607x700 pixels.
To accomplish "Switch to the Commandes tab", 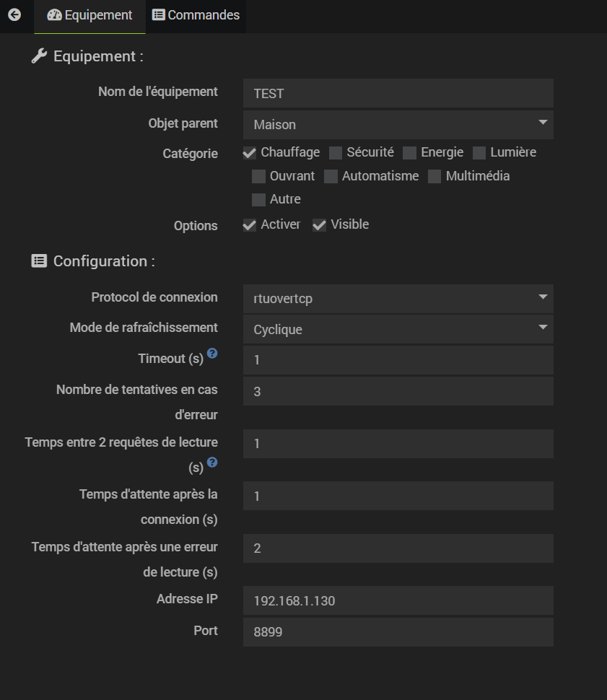I will pyautogui.click(x=196, y=15).
